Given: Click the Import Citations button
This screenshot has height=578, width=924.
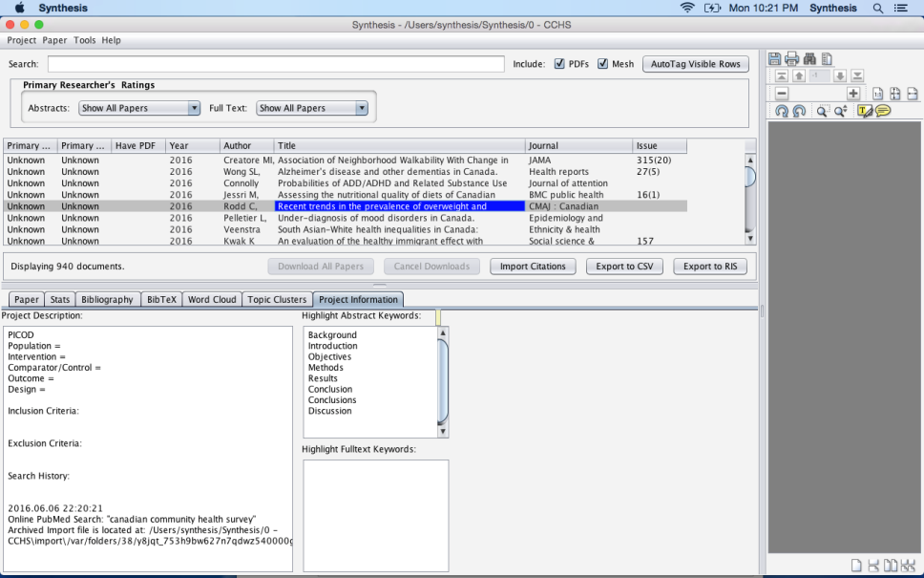Looking at the screenshot, I should 534,267.
